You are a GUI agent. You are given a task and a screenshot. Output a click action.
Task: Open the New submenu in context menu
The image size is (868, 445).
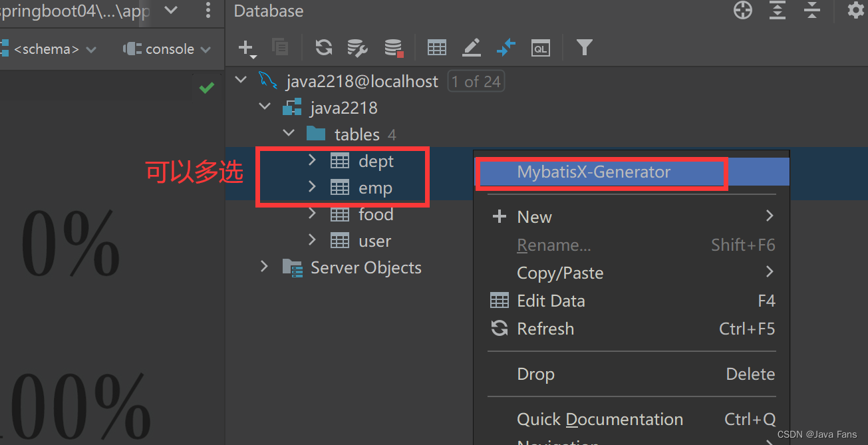(x=632, y=217)
